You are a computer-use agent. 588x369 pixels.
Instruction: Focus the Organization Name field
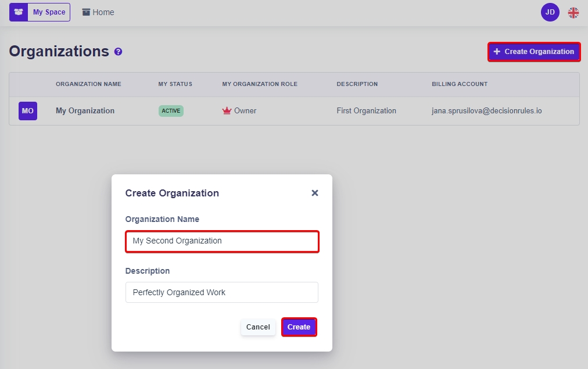[x=222, y=241]
